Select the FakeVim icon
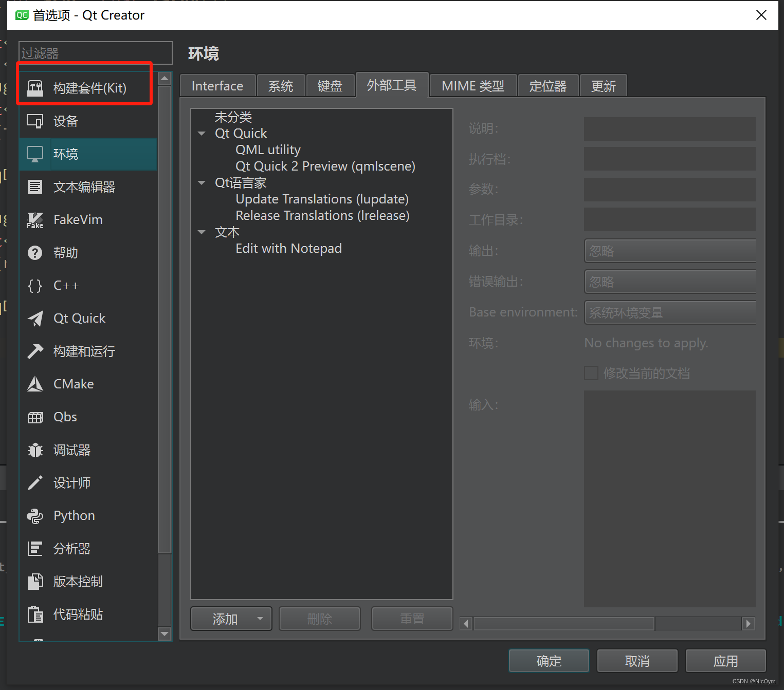 coord(35,220)
